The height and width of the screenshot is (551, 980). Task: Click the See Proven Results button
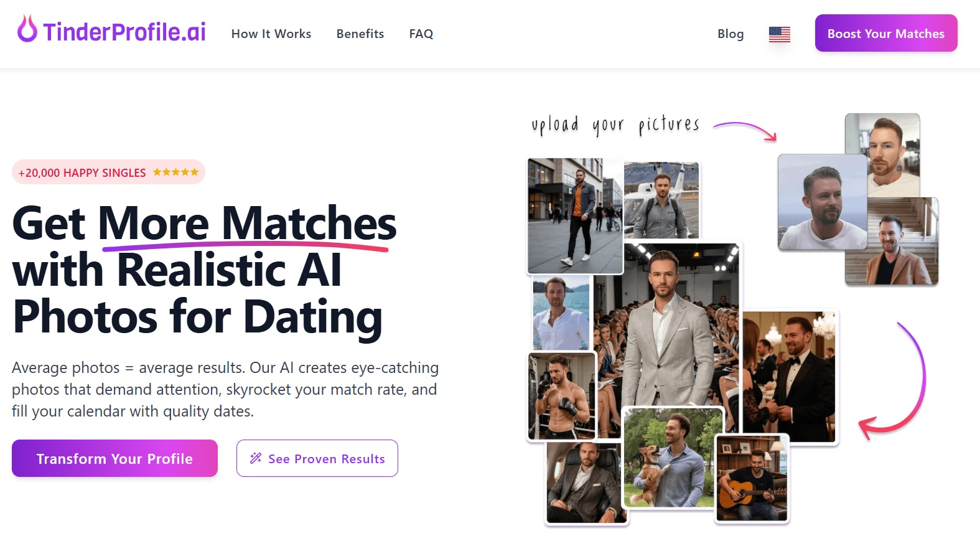[x=317, y=458]
